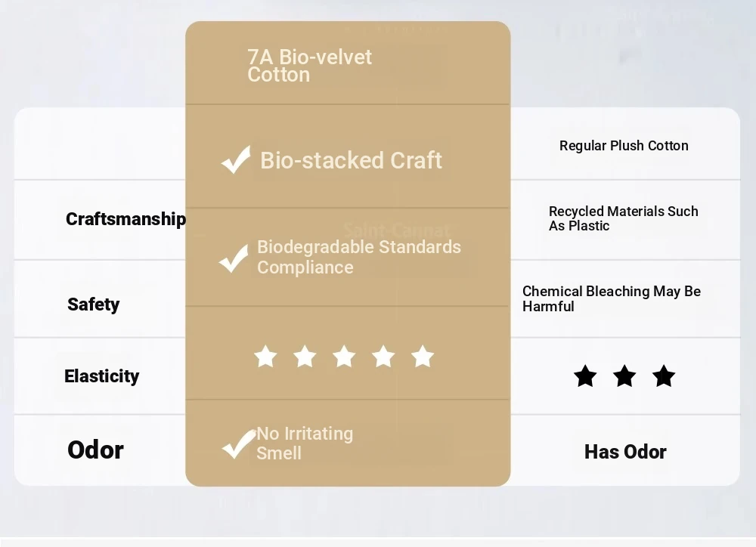Click the fifth white star in gold column

(423, 357)
